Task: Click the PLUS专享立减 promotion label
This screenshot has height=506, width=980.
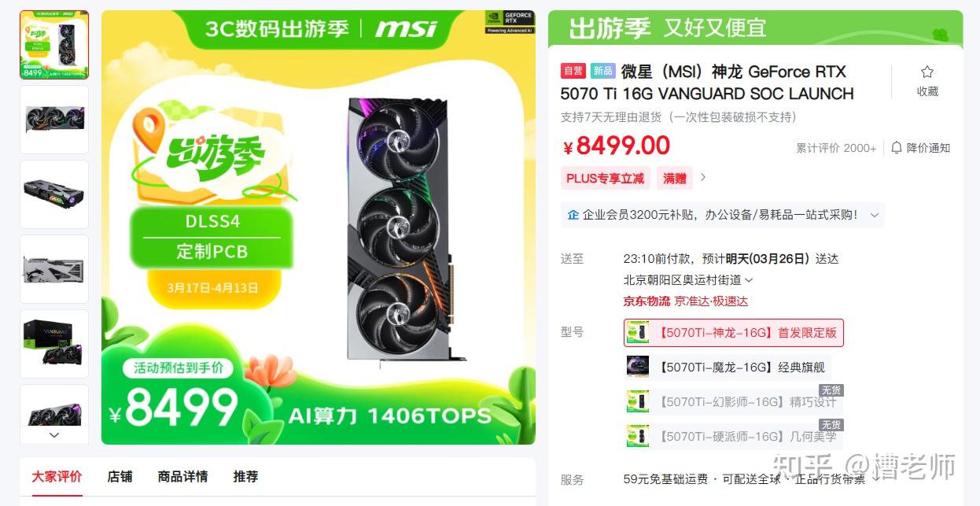Action: 606,178
